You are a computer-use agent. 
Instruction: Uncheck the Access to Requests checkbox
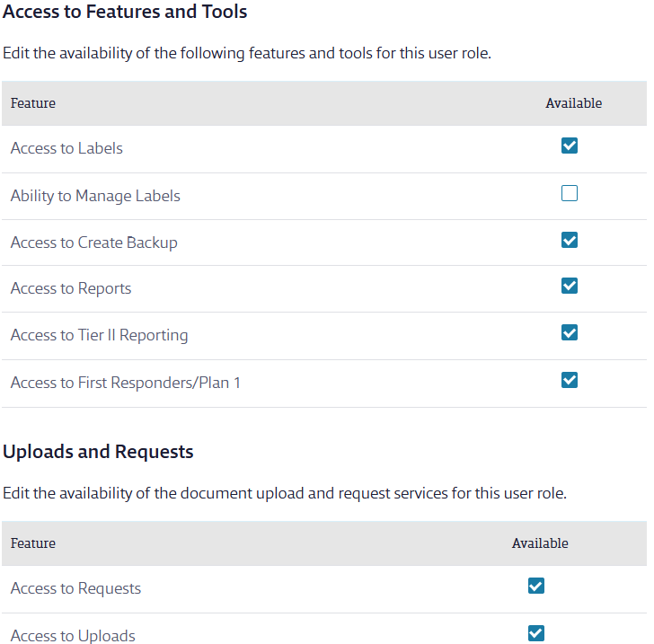click(535, 586)
